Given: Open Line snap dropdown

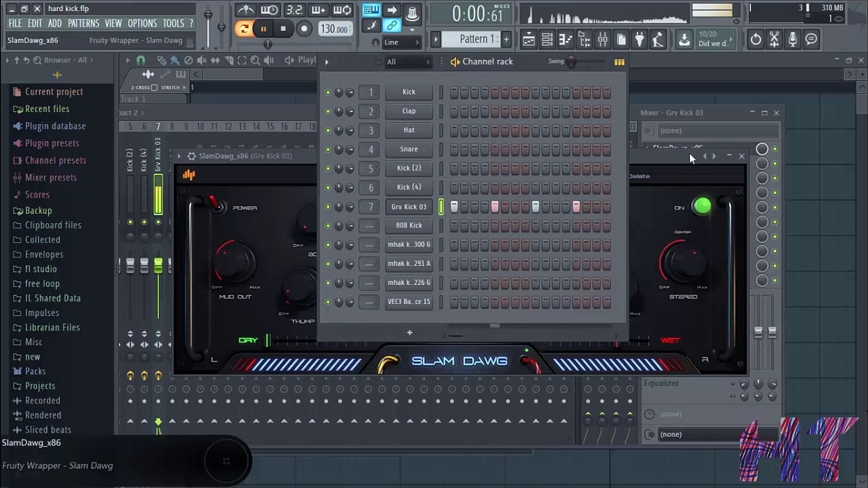Looking at the screenshot, I should 401,42.
